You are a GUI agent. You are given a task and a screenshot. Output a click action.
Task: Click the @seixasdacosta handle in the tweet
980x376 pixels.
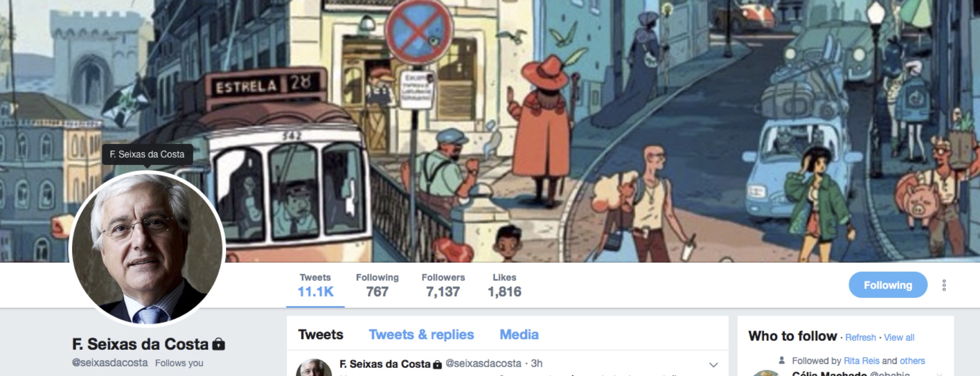point(483,364)
